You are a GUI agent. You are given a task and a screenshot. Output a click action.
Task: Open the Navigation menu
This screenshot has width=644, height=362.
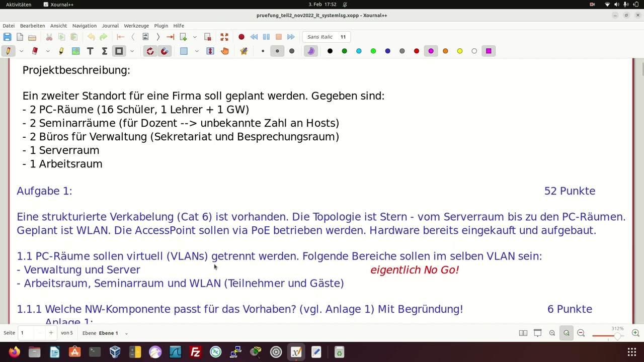click(84, 26)
